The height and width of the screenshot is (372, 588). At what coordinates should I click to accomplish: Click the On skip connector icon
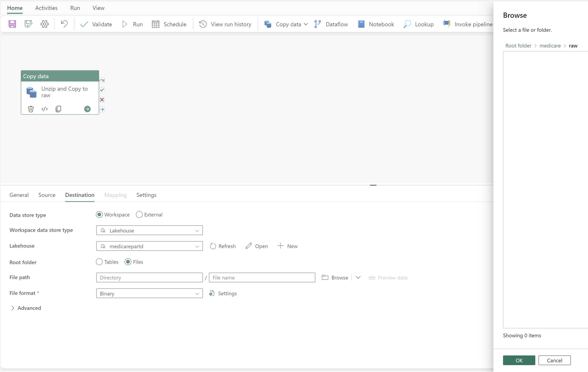coord(102,80)
